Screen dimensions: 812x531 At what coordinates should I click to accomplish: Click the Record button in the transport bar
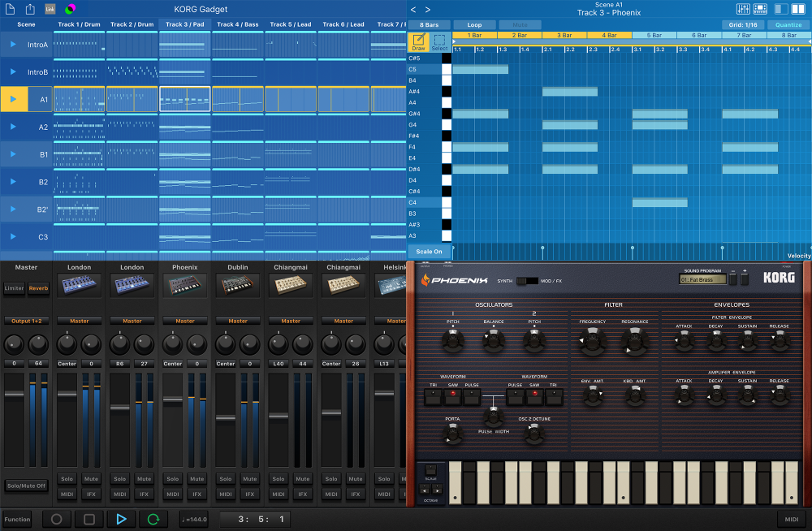[57, 519]
